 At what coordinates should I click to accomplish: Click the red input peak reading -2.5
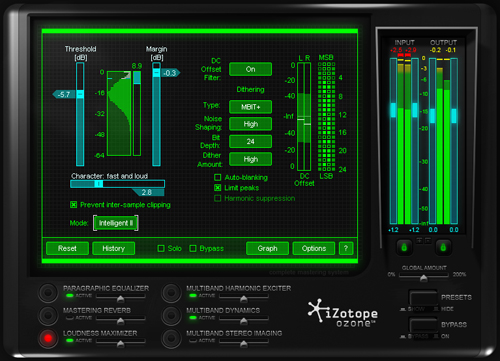coord(396,50)
